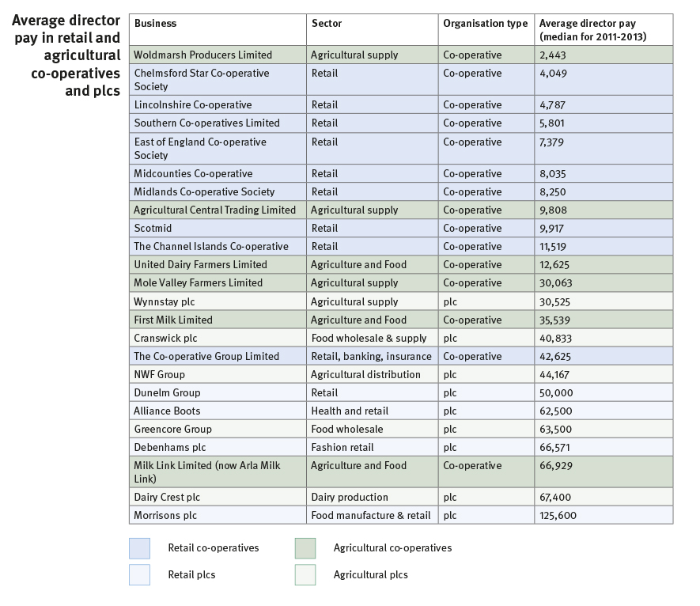Click the 2,443 pay value
This screenshot has width=700, height=606.
tap(552, 55)
